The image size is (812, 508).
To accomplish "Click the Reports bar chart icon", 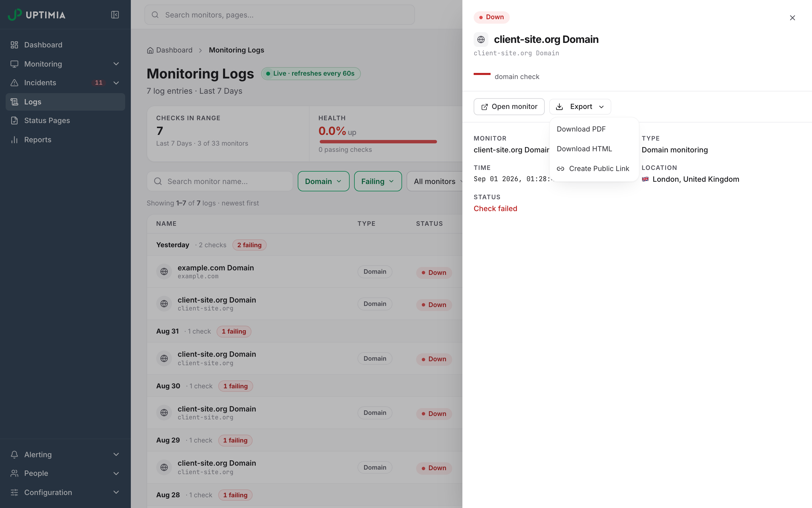I will tap(14, 140).
